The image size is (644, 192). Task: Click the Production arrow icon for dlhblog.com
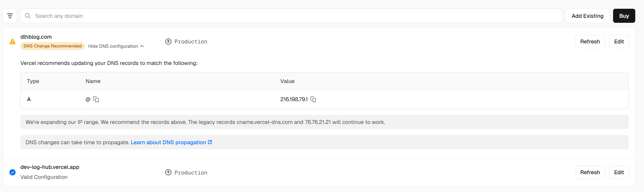pyautogui.click(x=168, y=42)
